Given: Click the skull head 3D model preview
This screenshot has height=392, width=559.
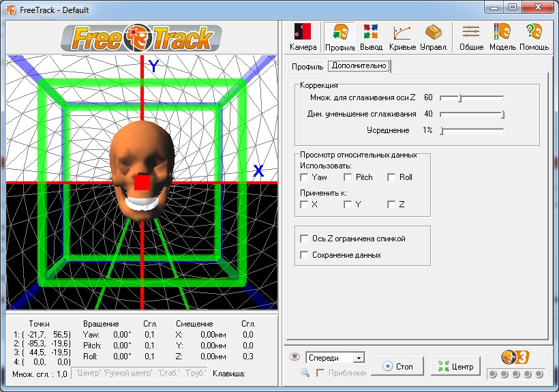Looking at the screenshot, I should tap(142, 172).
